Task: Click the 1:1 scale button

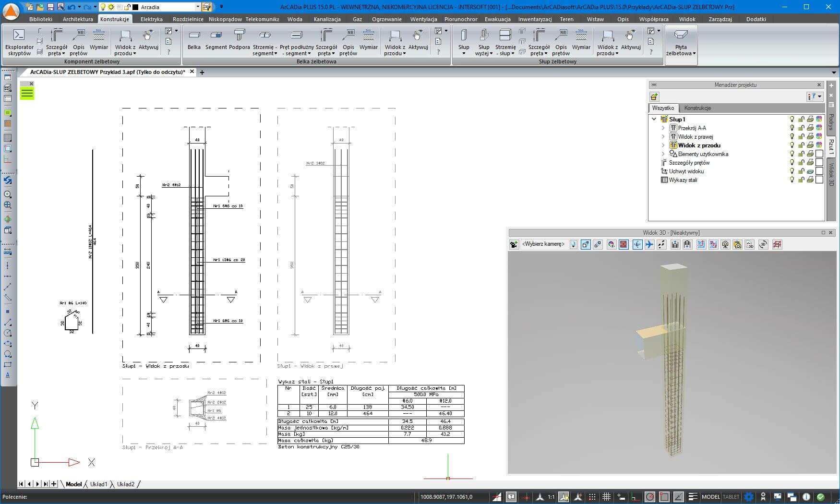Action: click(x=551, y=497)
